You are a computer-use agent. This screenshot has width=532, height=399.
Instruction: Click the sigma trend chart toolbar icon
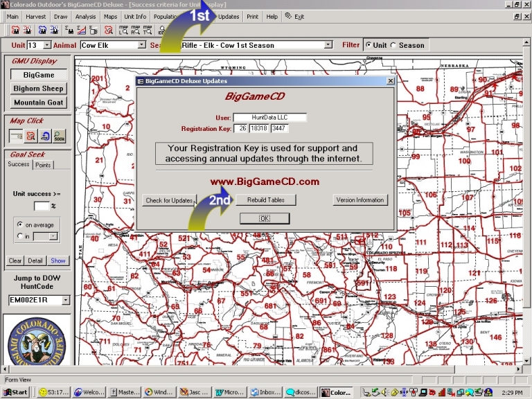click(82, 30)
